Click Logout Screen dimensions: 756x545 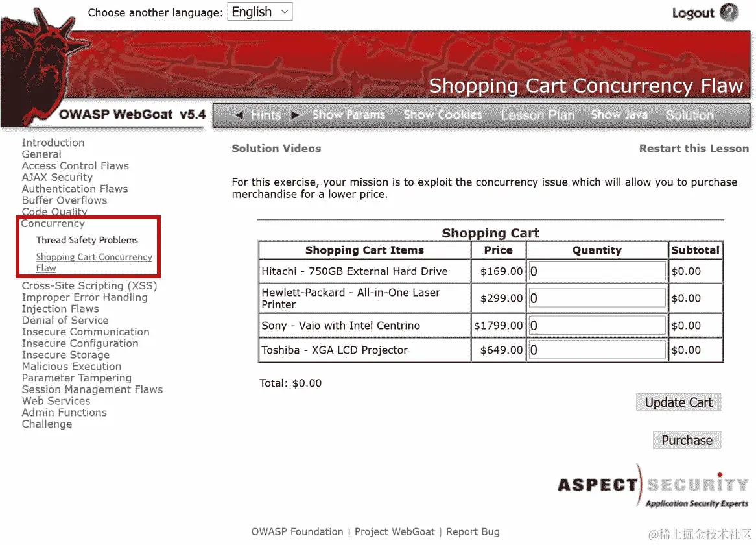click(x=693, y=13)
